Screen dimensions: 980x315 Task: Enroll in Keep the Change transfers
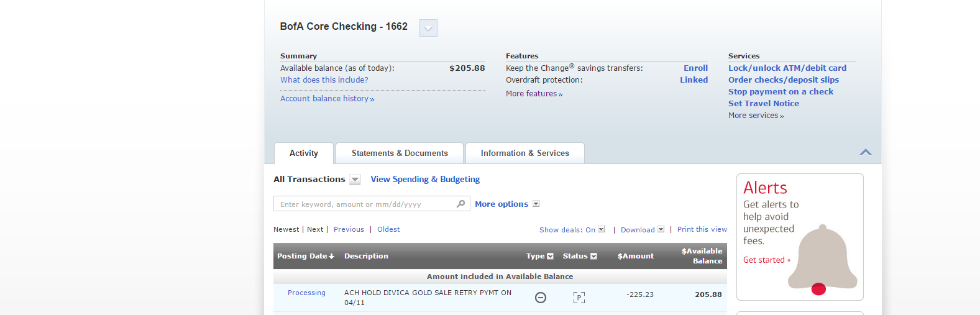tap(695, 68)
